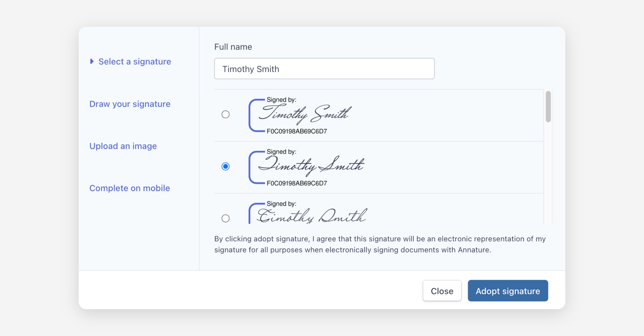Switch to Draw your signature tab

pos(130,104)
